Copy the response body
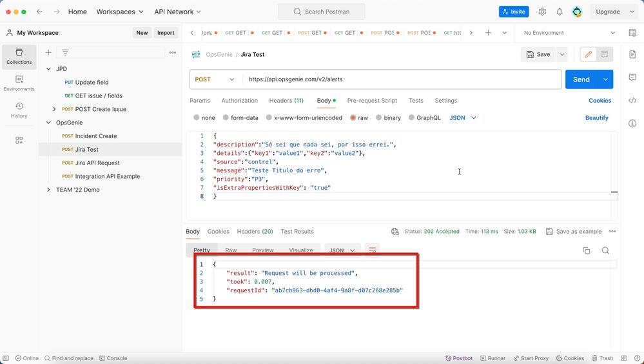 point(587,250)
